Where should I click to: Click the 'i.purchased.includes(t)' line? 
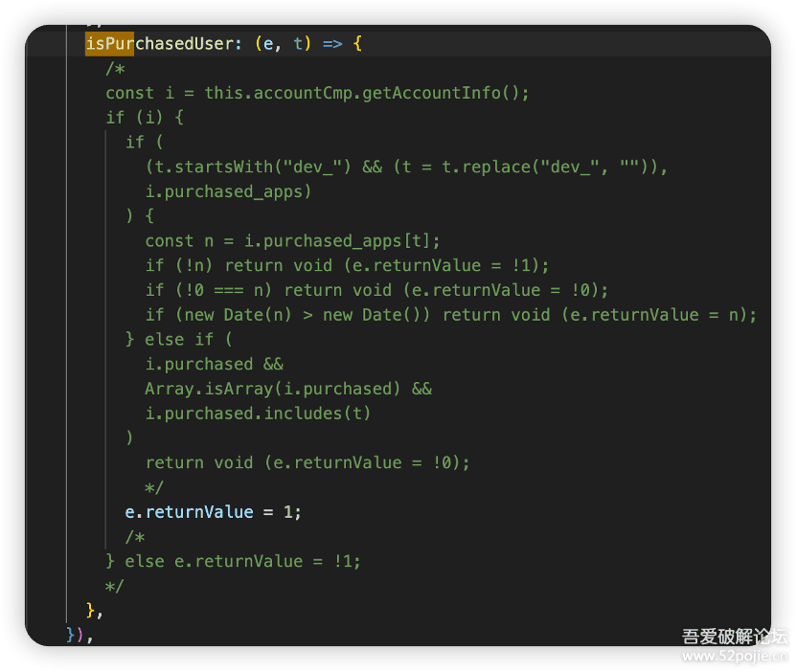[259, 414]
